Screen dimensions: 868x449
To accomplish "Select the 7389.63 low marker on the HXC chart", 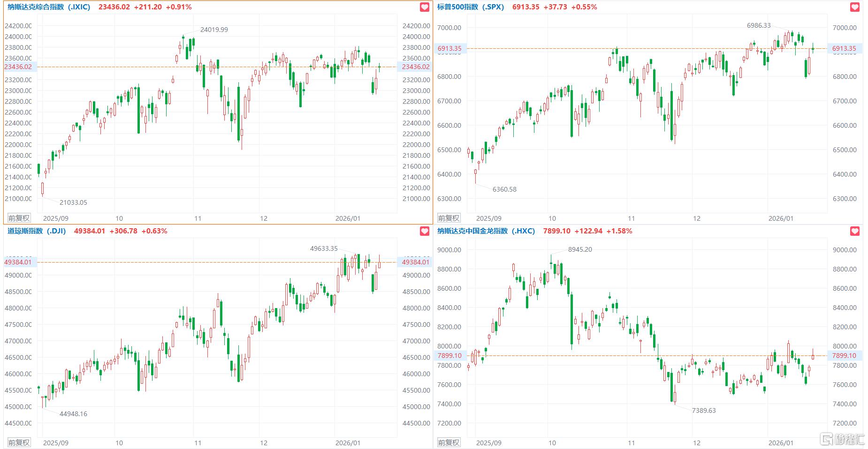I will 704,410.
